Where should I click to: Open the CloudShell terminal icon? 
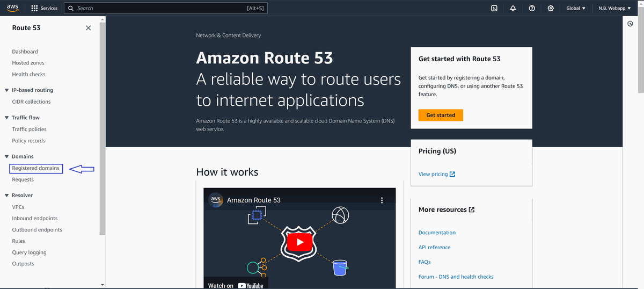pyautogui.click(x=494, y=9)
